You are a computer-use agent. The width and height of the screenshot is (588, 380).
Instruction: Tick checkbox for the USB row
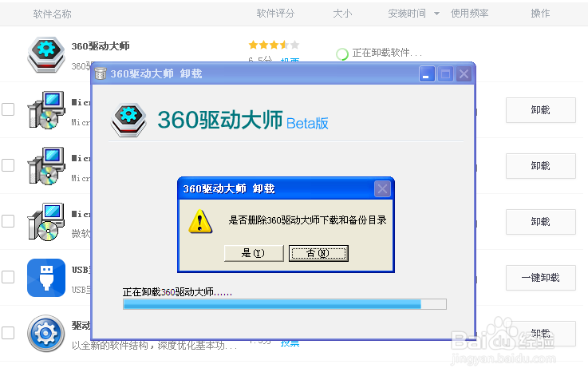[8, 277]
